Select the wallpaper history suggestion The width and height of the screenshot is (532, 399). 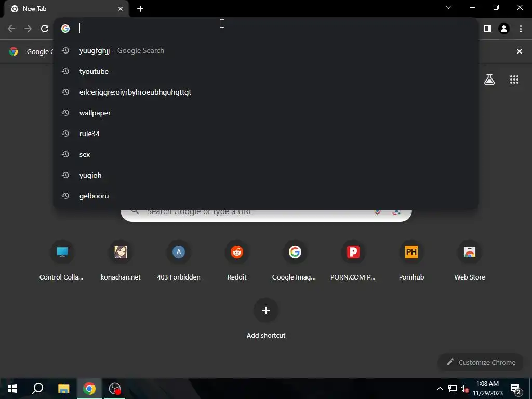(266, 113)
